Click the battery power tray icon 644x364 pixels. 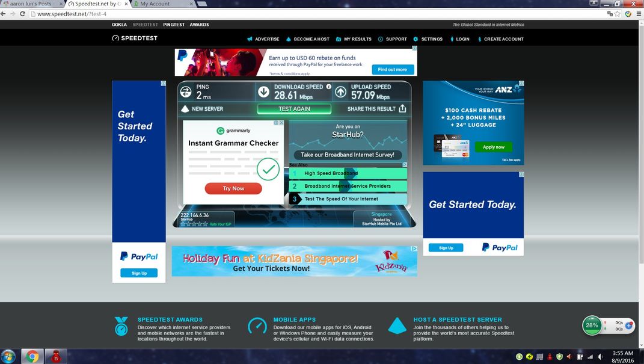tap(580, 357)
